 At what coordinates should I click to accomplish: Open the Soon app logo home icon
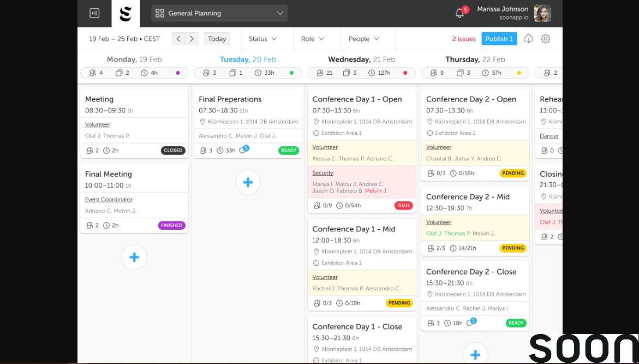pyautogui.click(x=126, y=13)
